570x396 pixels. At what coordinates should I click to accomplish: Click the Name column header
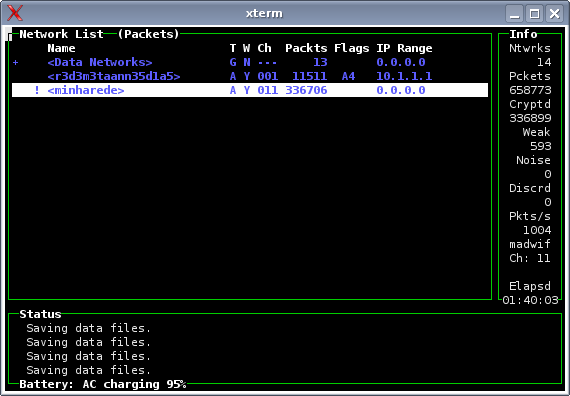point(61,48)
